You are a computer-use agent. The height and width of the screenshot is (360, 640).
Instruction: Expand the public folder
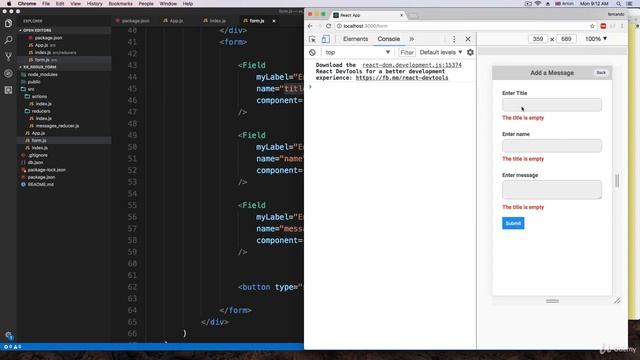pos(34,82)
